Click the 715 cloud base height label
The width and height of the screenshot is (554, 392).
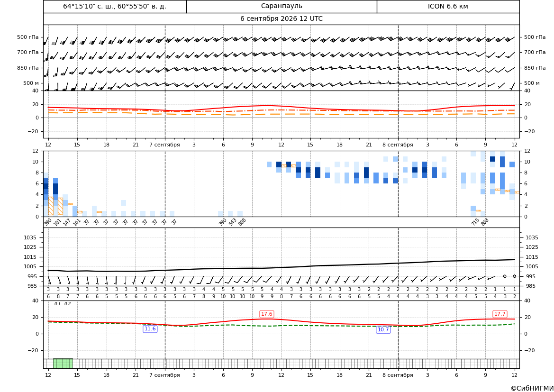475,222
